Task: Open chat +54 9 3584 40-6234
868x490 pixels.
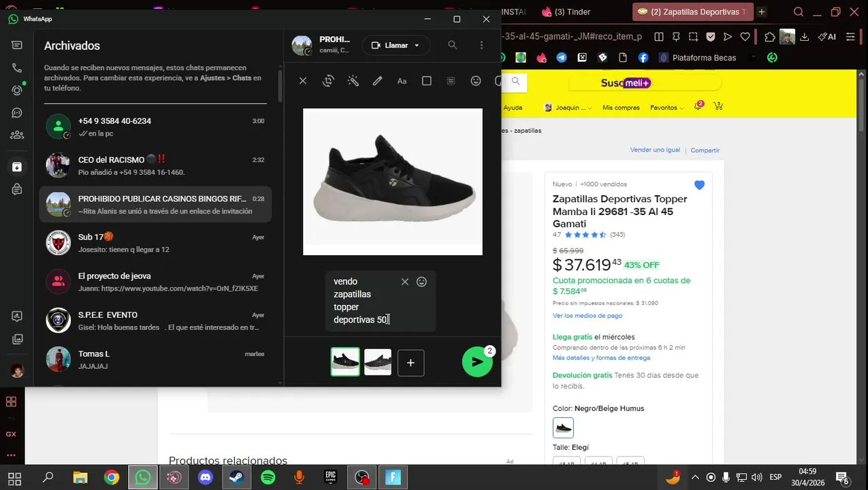Action: (155, 127)
